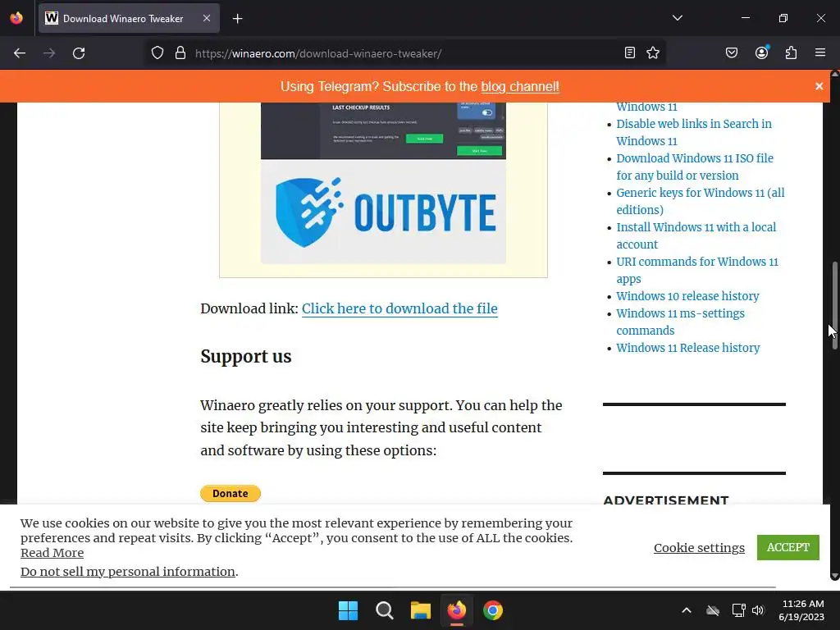Viewport: 840px width, 630px height.
Task: Open Download Windows 11 ISO file link
Action: (695, 167)
